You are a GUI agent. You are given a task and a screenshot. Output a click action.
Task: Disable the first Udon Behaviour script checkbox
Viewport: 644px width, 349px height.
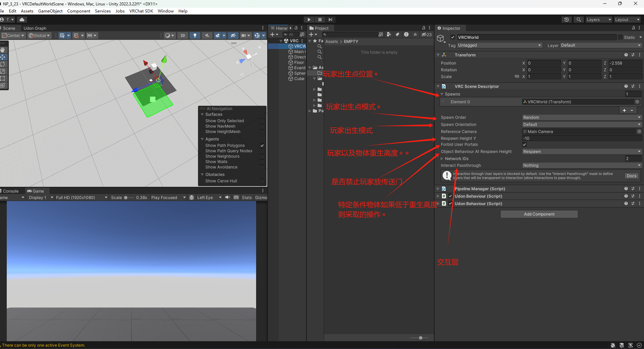coord(450,196)
